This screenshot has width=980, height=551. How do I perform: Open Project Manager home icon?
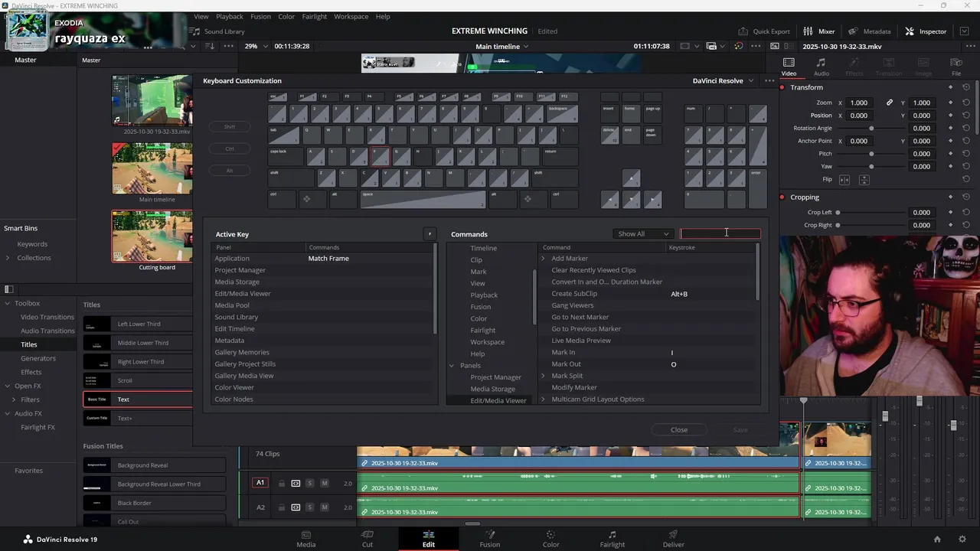click(x=937, y=540)
